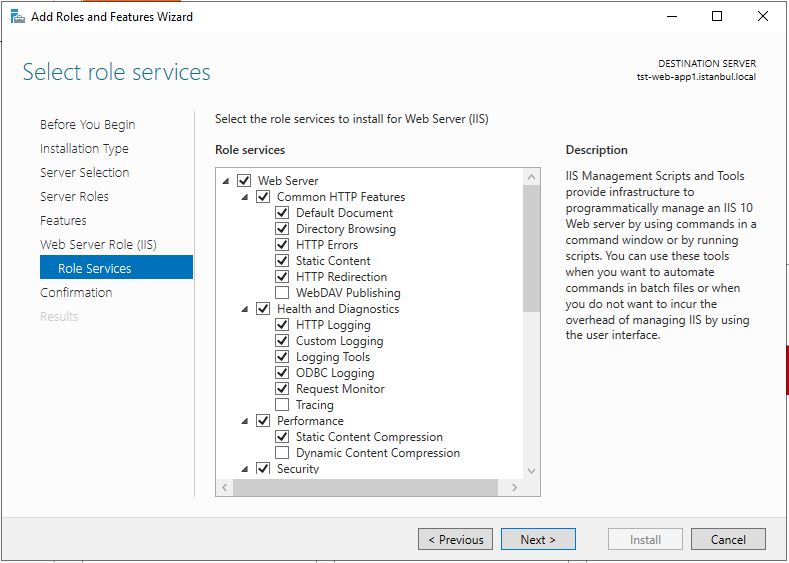The width and height of the screenshot is (789, 563).
Task: Click the wizard icon in the title bar
Action: (x=18, y=17)
